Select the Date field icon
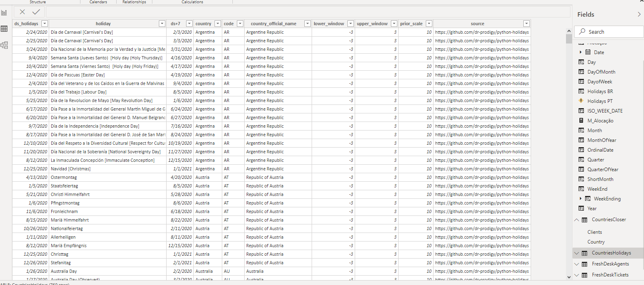Viewport: 644px width, 285px height. [x=588, y=52]
